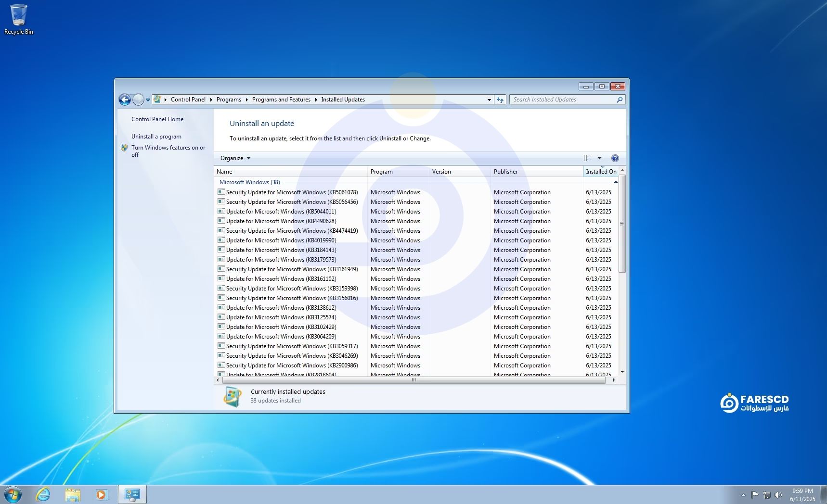Image resolution: width=827 pixels, height=504 pixels.
Task: Select Security Update KB2900986 row
Action: coord(416,365)
